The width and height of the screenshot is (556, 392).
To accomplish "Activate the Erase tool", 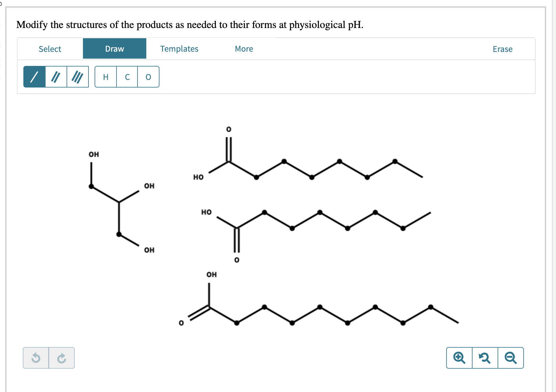I will coord(503,49).
